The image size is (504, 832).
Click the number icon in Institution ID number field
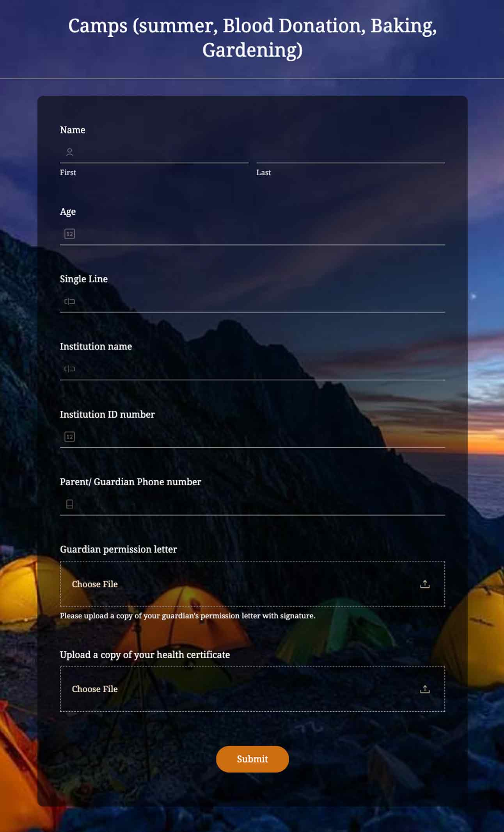tap(69, 436)
